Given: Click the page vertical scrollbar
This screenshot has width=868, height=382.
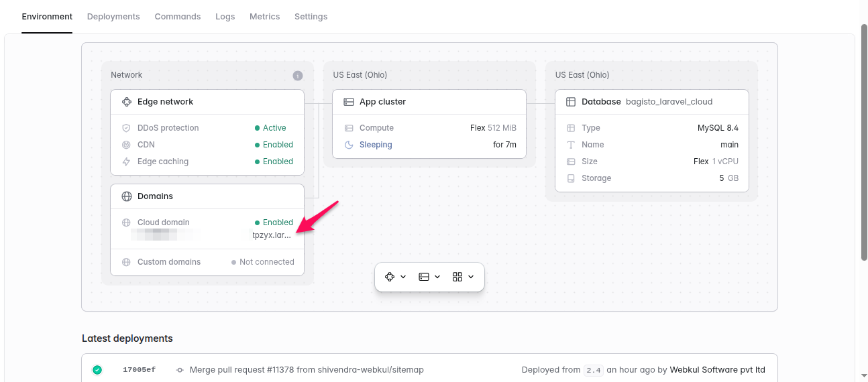Looking at the screenshot, I should click(864, 143).
